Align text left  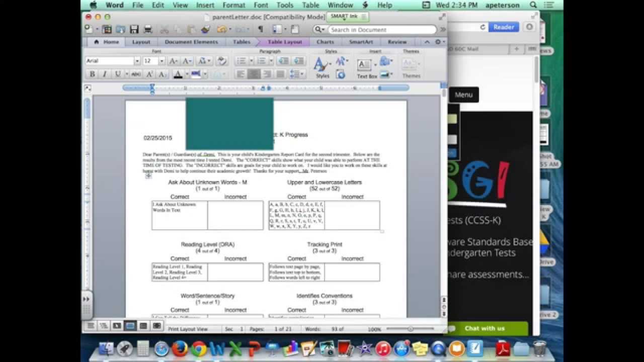pos(241,74)
